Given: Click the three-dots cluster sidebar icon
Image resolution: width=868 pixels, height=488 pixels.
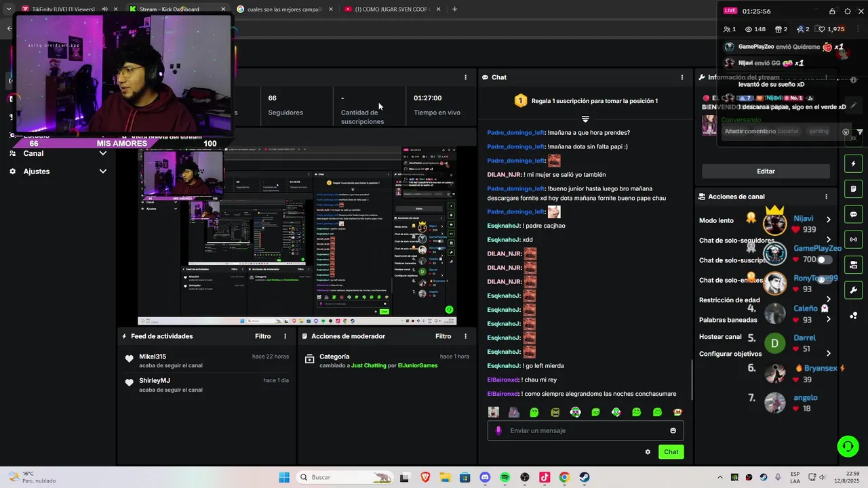Looking at the screenshot, I should [853, 315].
